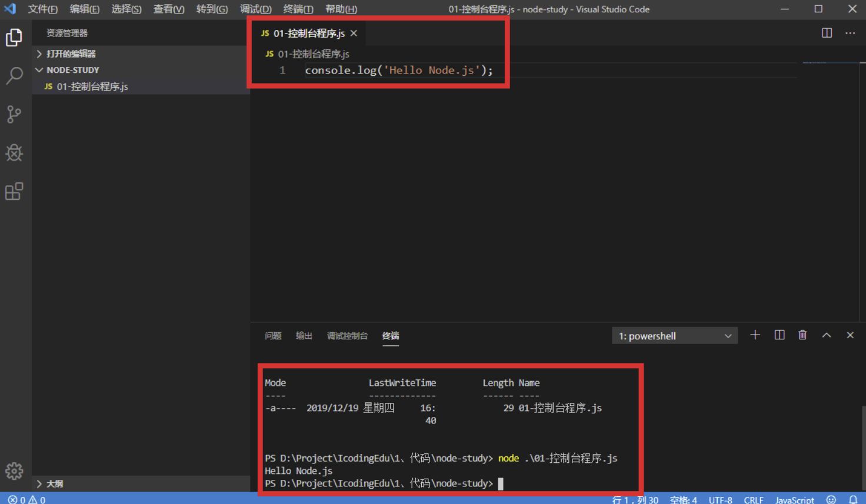Click the LastWriteTime column header in terminal

click(x=402, y=383)
